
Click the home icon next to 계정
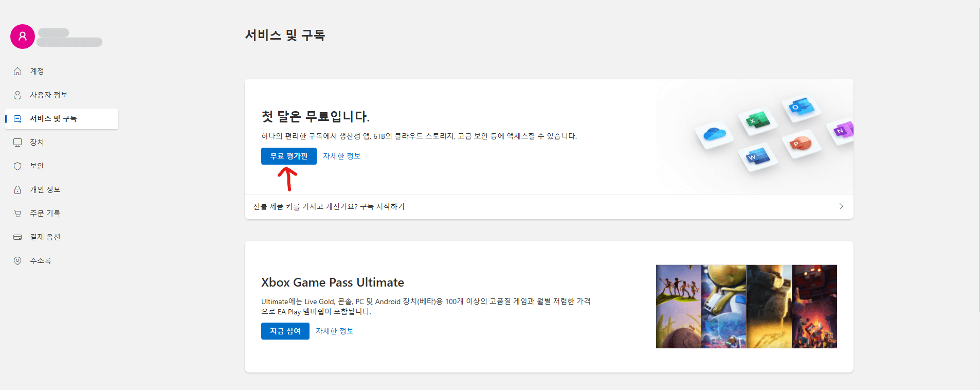coord(17,72)
